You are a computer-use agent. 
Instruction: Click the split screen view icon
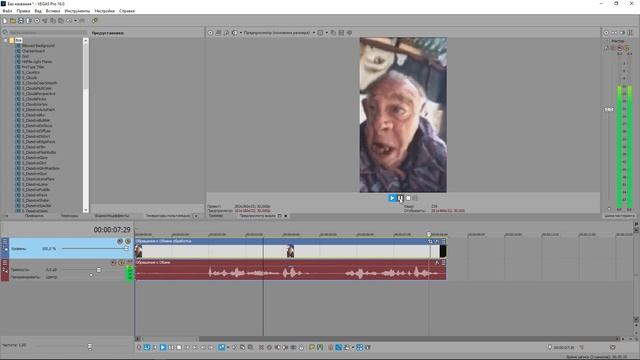[x=234, y=33]
